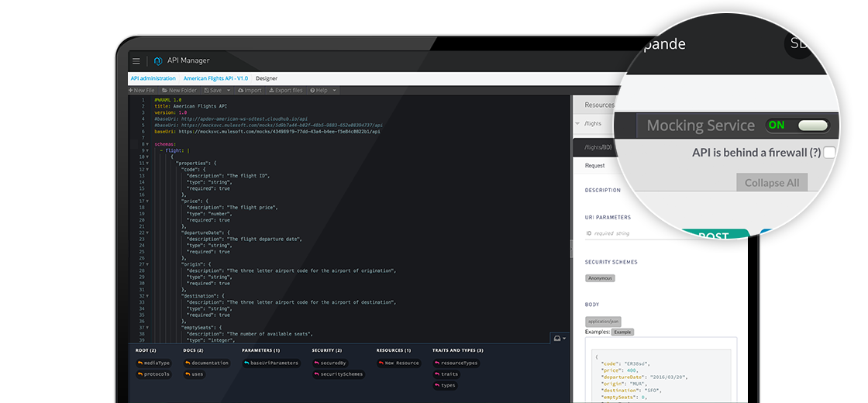Collapse the code fold on line 12
The height and width of the screenshot is (403, 868).
tap(148, 170)
